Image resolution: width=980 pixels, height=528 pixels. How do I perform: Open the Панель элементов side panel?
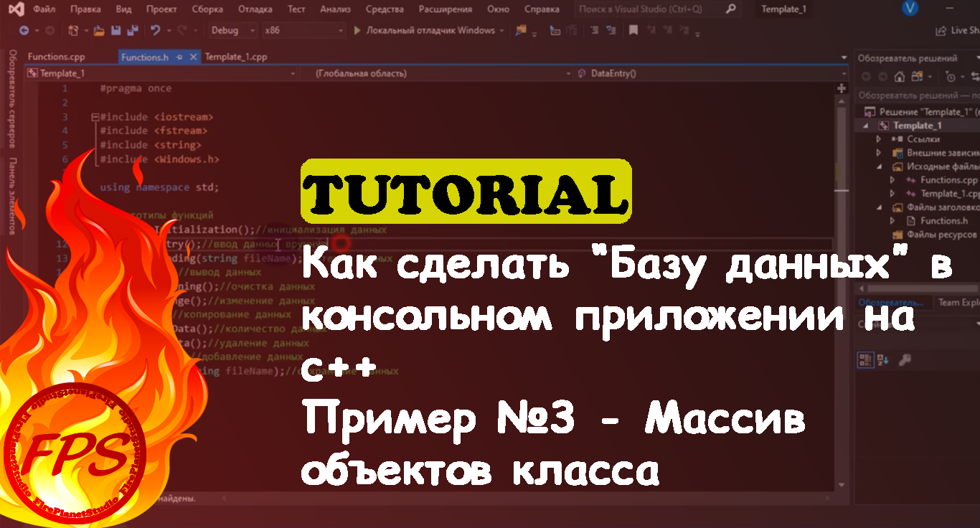pyautogui.click(x=12, y=194)
